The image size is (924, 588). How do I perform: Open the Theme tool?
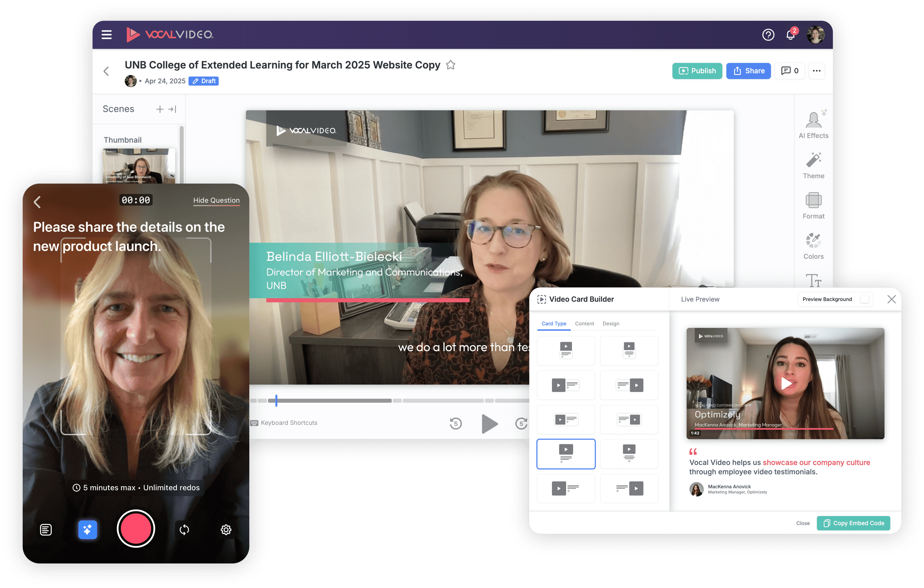pyautogui.click(x=813, y=165)
